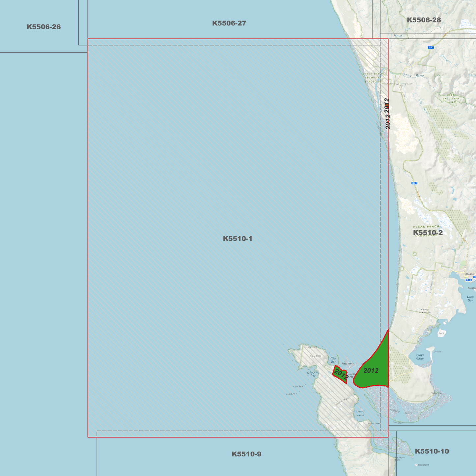This screenshot has width=476, height=476.
Task: Click the "Henty River" map label
Action: (413, 75)
